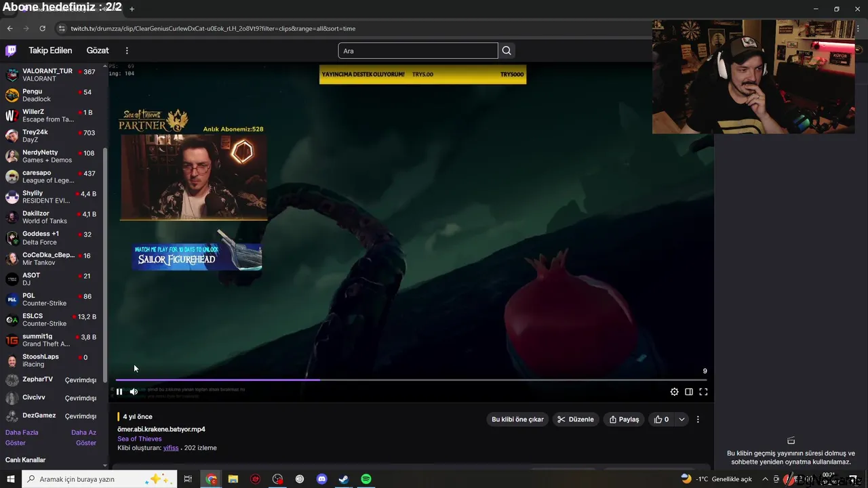Enter fullscreen in video player
The width and height of the screenshot is (868, 488).
click(703, 392)
